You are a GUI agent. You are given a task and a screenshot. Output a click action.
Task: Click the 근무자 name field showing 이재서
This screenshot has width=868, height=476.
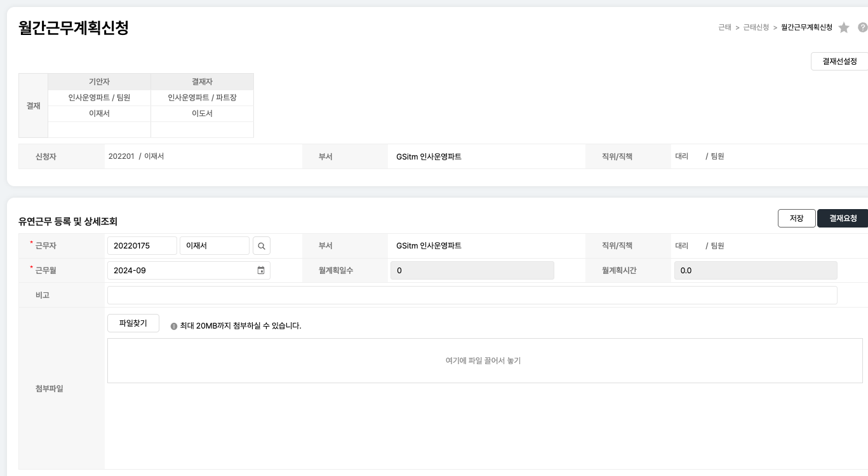[214, 246]
